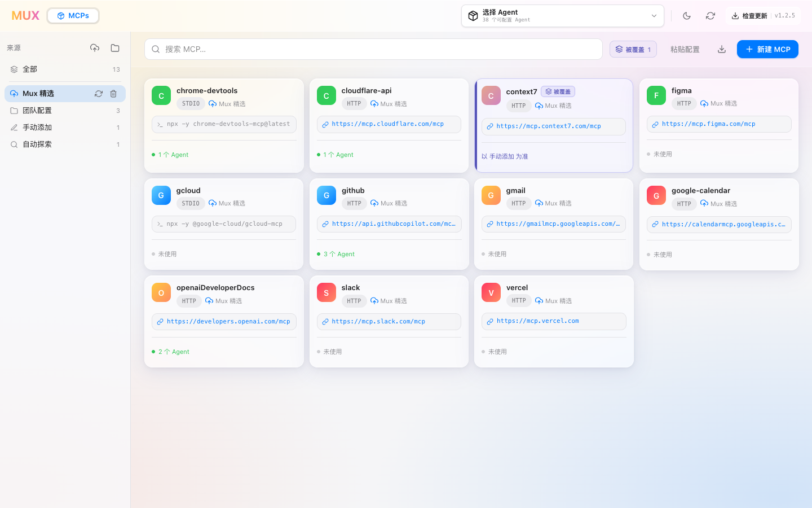Viewport: 812px width, 508px height.
Task: Toggle dark mode with the moon icon
Action: click(687, 16)
